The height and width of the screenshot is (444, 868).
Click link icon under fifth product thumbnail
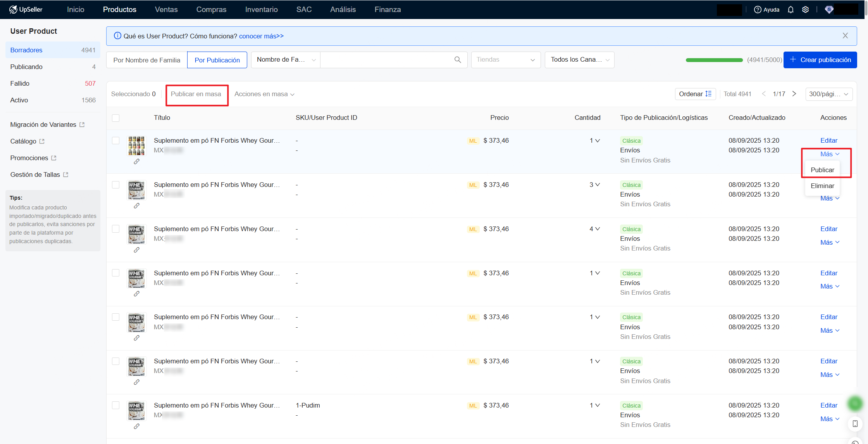pyautogui.click(x=137, y=338)
